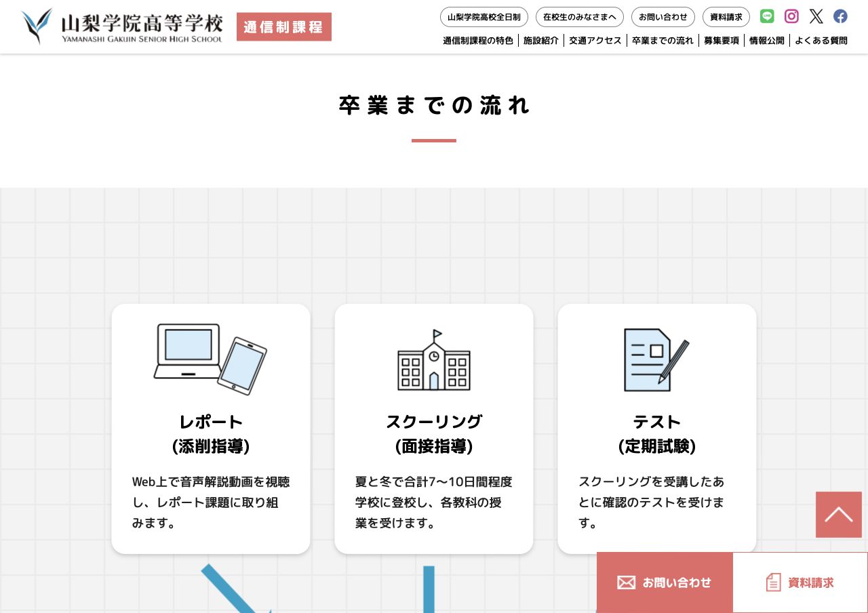The image size is (868, 613).
Task: Open the LINE social icon
Action: (767, 16)
